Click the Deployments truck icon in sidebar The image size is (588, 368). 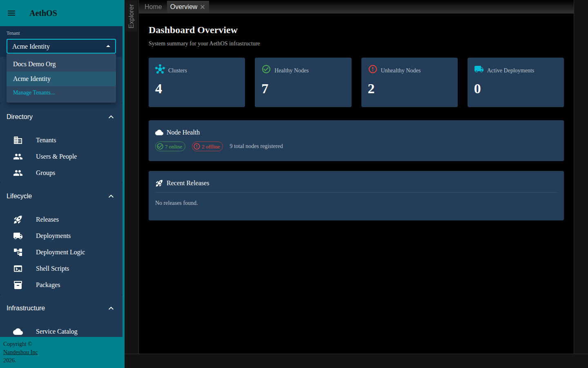coord(18,236)
